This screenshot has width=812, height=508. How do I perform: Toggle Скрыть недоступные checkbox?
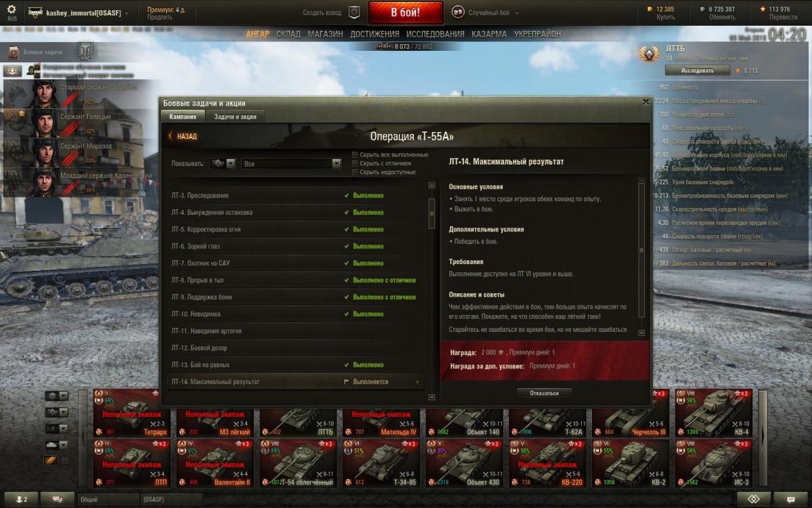[355, 172]
